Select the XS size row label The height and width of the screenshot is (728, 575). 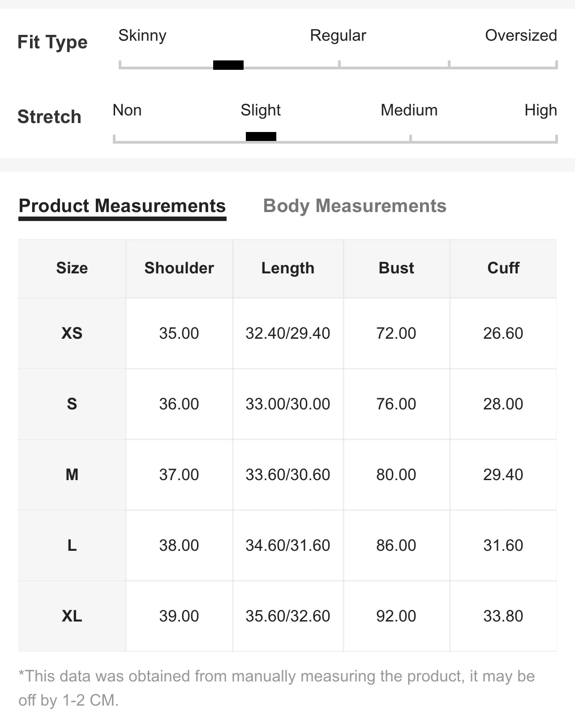tap(72, 333)
